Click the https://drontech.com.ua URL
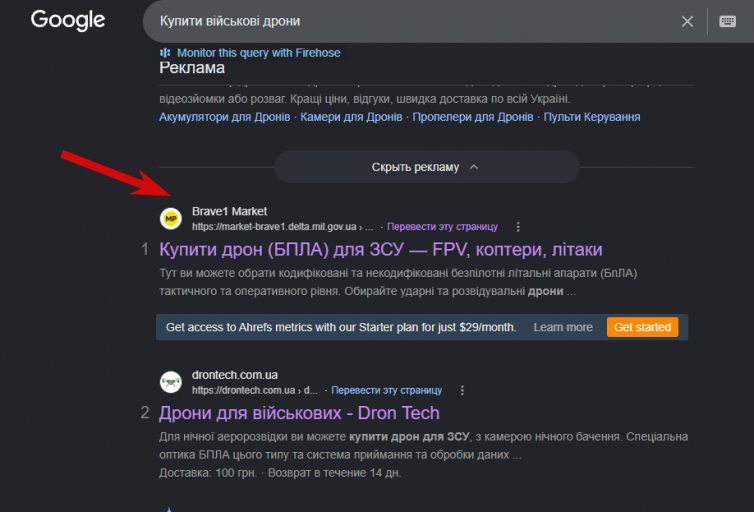 [254, 390]
